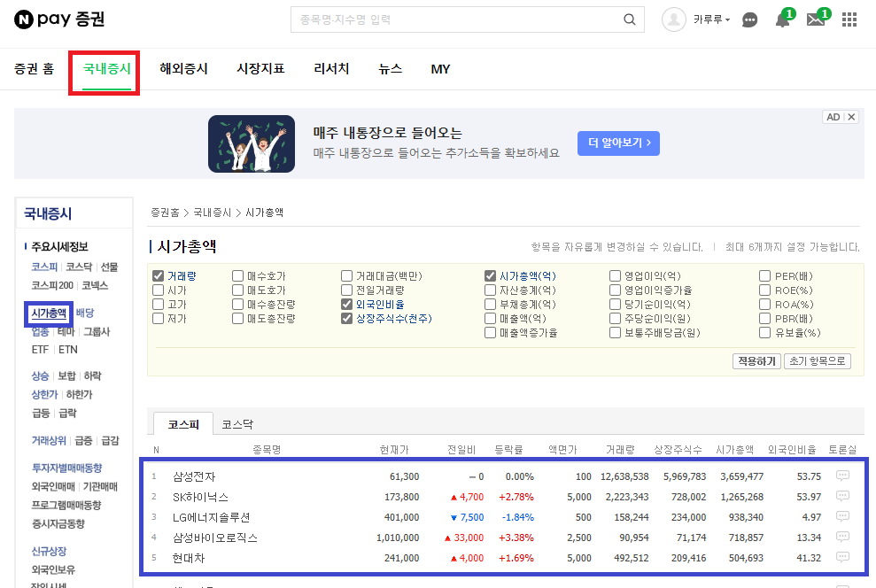Screen dimensions: 876x588
Task: Open 상한가 in the sidebar
Action: (44, 394)
